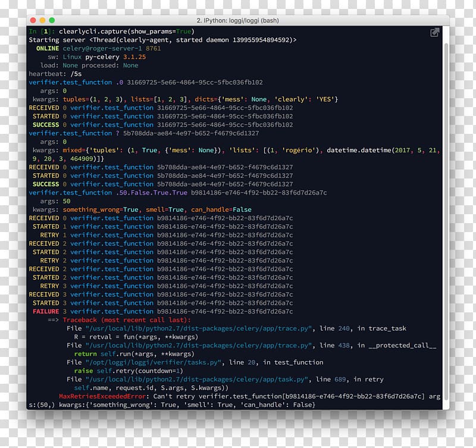
Task: Click 'RETRY 2' line for b9814186 task
Action: (167, 261)
